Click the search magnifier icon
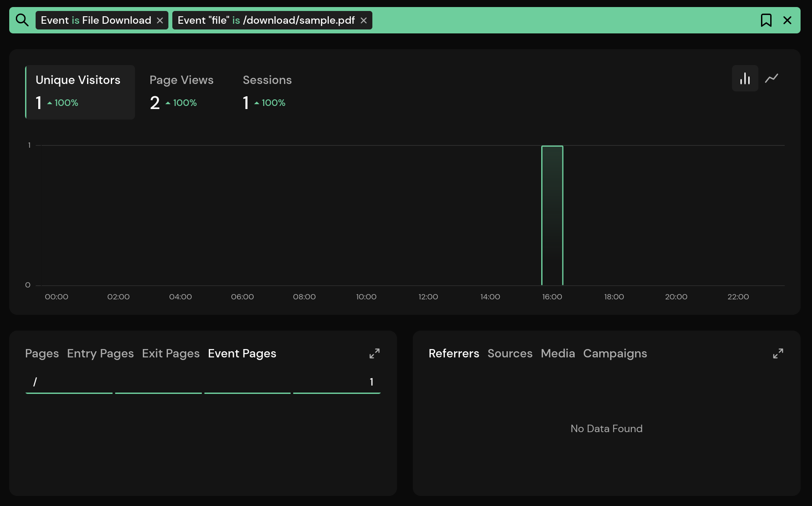 click(22, 20)
